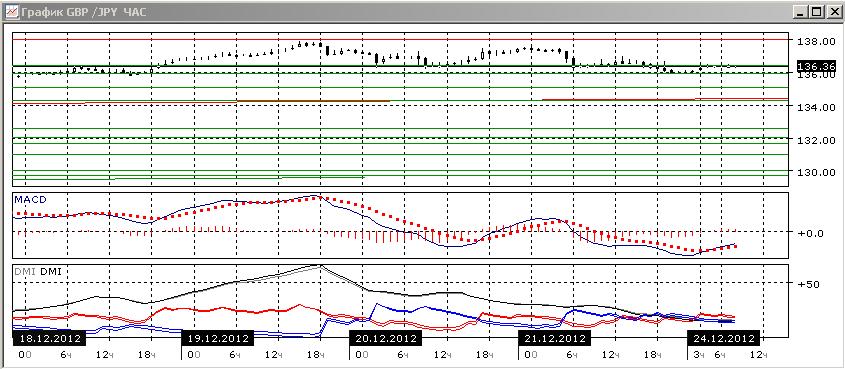This screenshot has width=845, height=369.
Task: Select the 20.12.2012 date marker
Action: [x=386, y=338]
